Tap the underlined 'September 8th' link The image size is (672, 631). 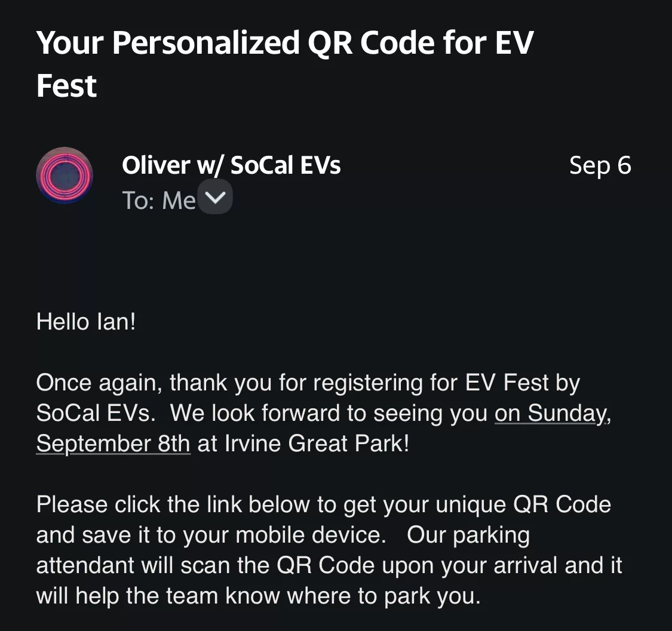tap(113, 444)
